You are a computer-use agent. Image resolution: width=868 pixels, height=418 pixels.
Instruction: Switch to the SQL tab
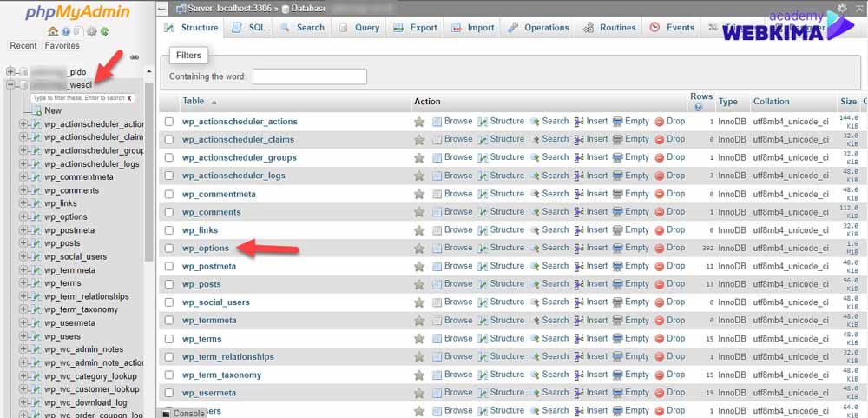tap(249, 28)
